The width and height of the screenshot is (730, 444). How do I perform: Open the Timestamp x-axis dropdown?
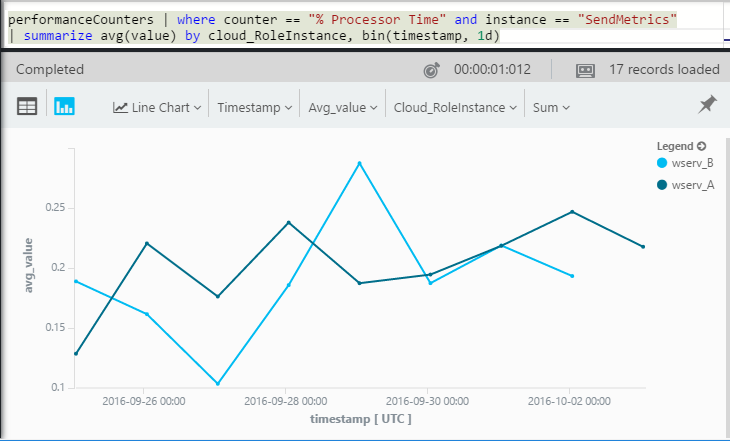click(255, 108)
